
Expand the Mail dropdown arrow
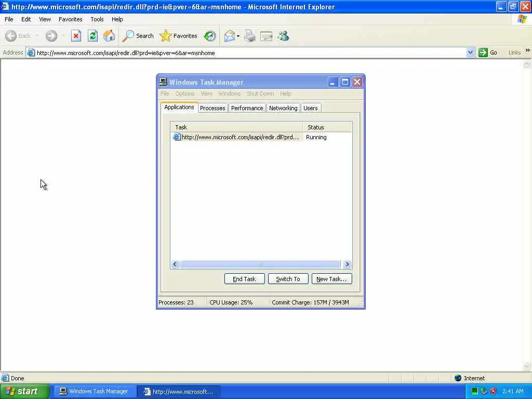coord(238,36)
